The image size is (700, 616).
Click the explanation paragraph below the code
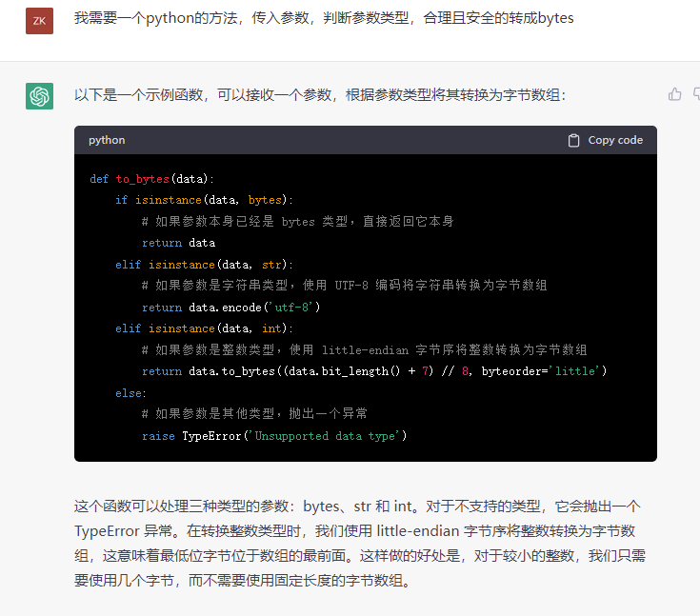tap(360, 544)
